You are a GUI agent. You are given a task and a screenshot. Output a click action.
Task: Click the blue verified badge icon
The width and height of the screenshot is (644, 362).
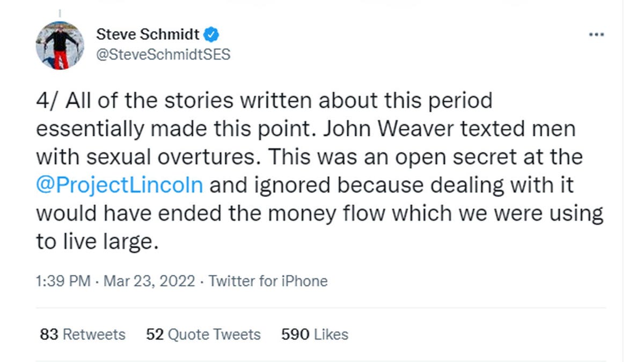(212, 35)
